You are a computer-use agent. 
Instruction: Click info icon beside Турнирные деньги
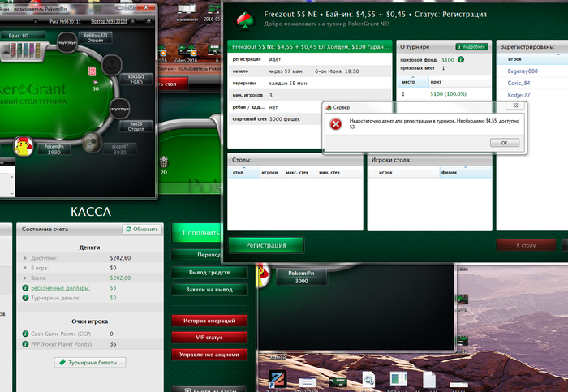25,298
